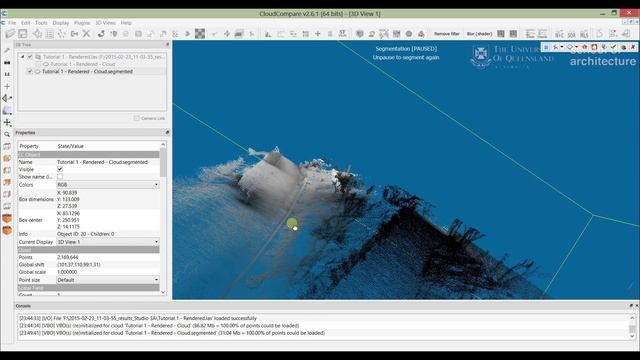Uncheck the Cloud.segmented tree item checkbox
Viewport: 640px width, 360px height.
[30, 71]
